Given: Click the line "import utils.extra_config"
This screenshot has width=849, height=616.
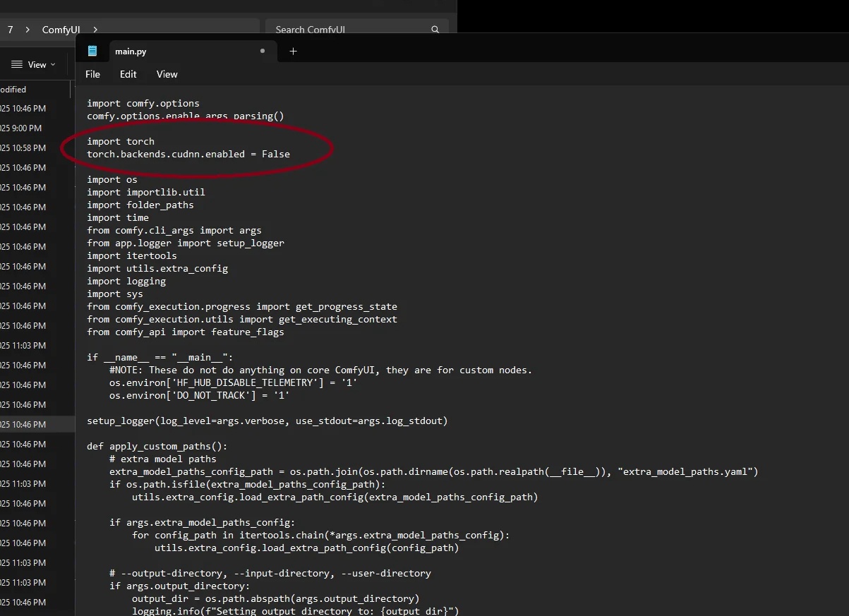Looking at the screenshot, I should 157,268.
